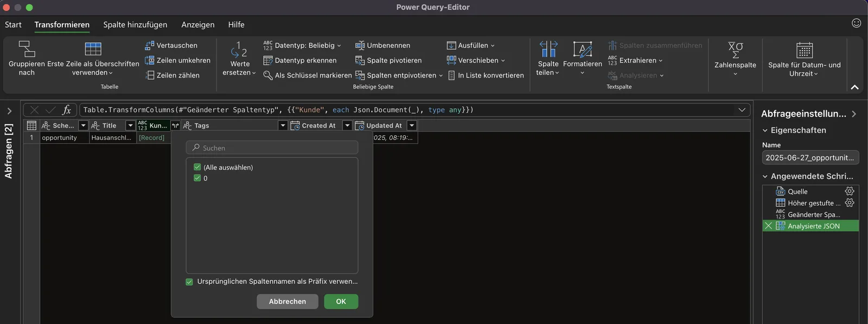Click inside the formula bar text
This screenshot has width=868, height=324.
click(x=278, y=110)
